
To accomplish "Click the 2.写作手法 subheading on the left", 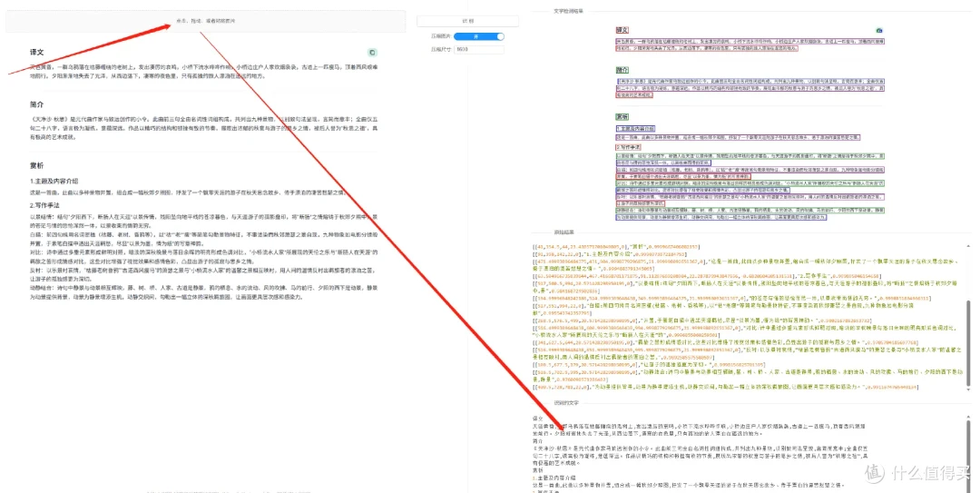I will [x=44, y=205].
